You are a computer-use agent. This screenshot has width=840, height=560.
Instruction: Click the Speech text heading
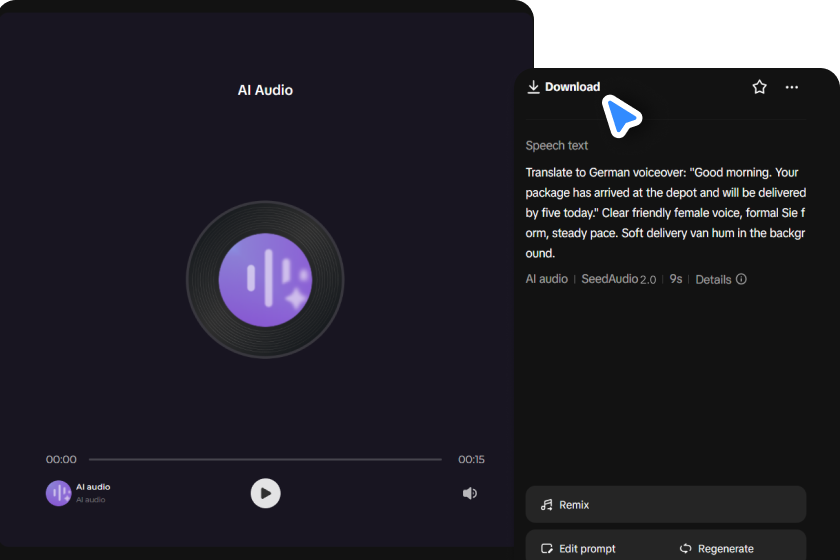pyautogui.click(x=557, y=145)
